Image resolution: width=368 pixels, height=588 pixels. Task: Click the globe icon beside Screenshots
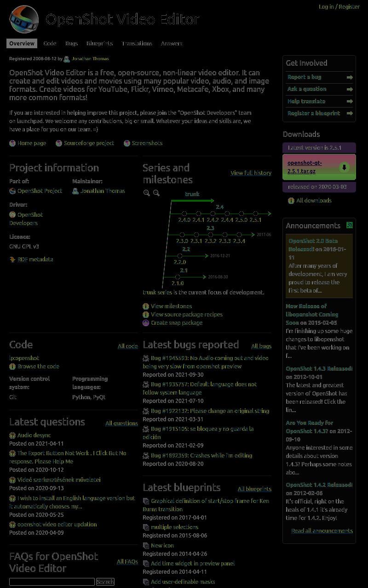127,143
